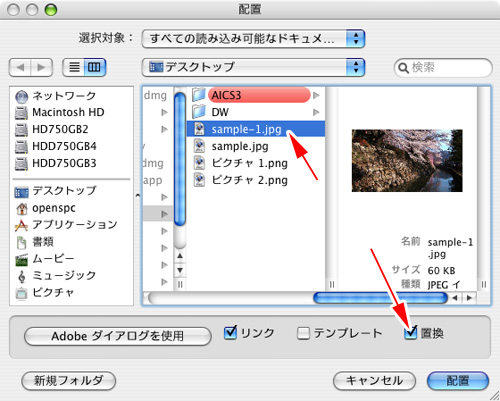Select the HDD750GB4 drive icon

[21, 147]
